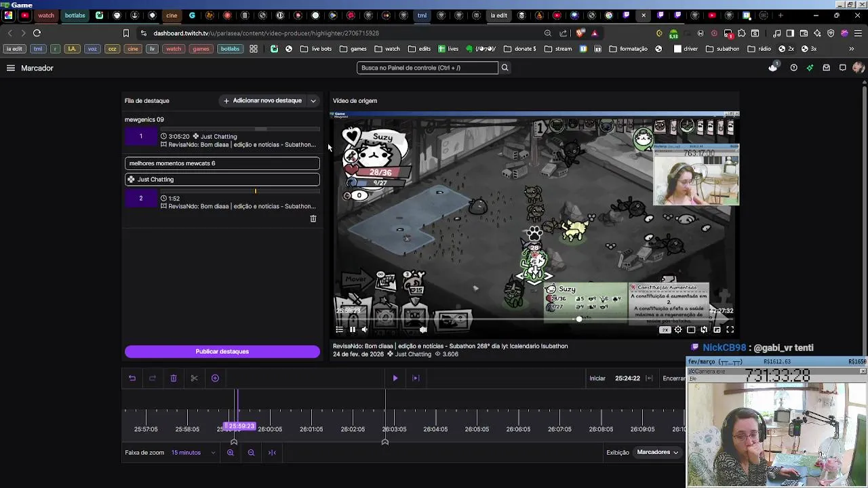Open video player settings gear
868x488 pixels.
pyautogui.click(x=678, y=330)
